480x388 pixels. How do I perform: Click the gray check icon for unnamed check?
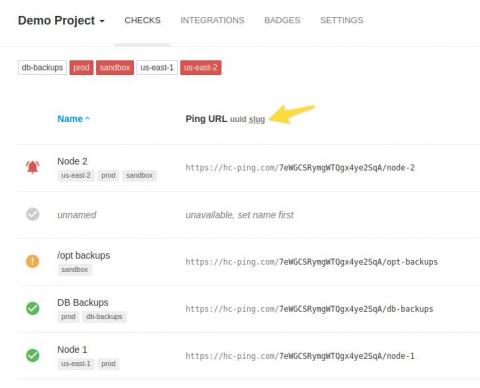(33, 214)
